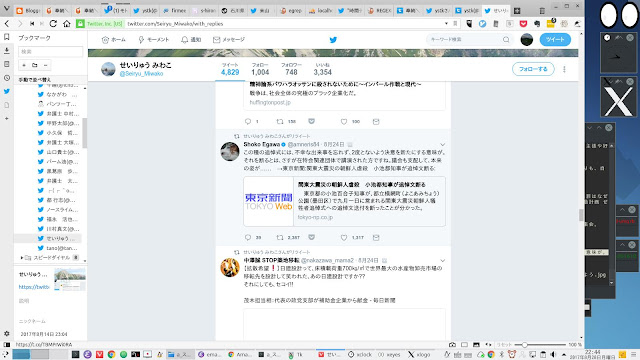
Task: Switch to the Blogger tab
Action: (28, 11)
